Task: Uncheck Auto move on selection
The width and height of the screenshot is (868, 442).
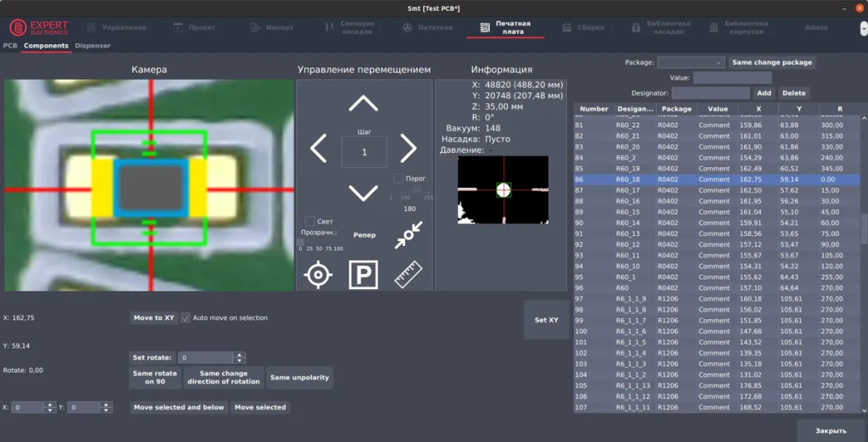Action: 186,318
